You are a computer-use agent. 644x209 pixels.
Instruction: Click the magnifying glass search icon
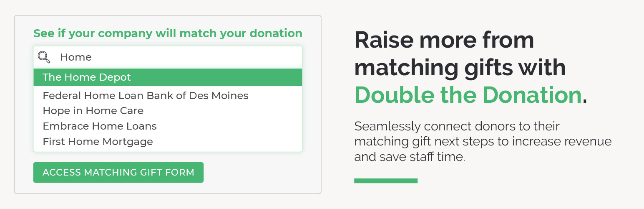point(44,57)
